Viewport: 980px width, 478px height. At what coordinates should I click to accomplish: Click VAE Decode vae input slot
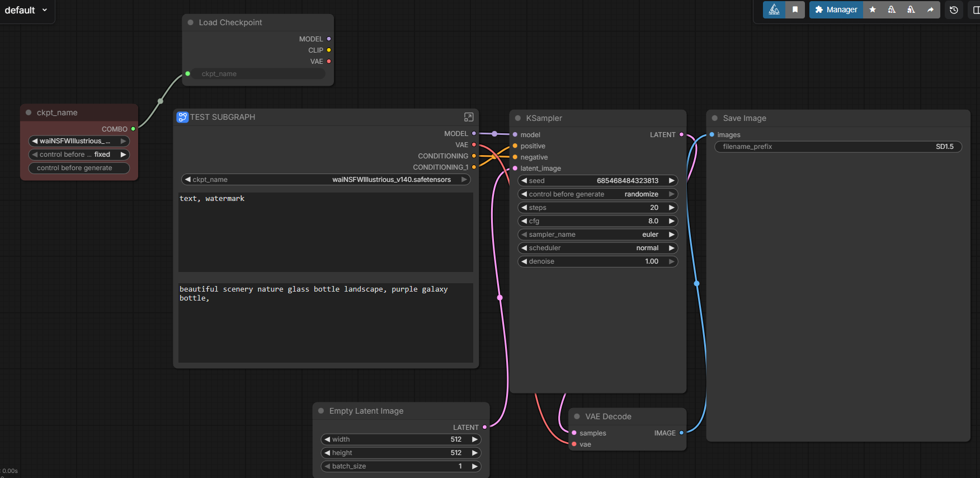(x=574, y=444)
